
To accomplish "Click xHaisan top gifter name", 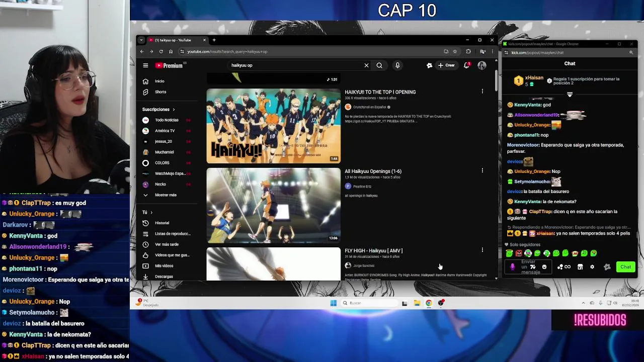I will click(534, 78).
